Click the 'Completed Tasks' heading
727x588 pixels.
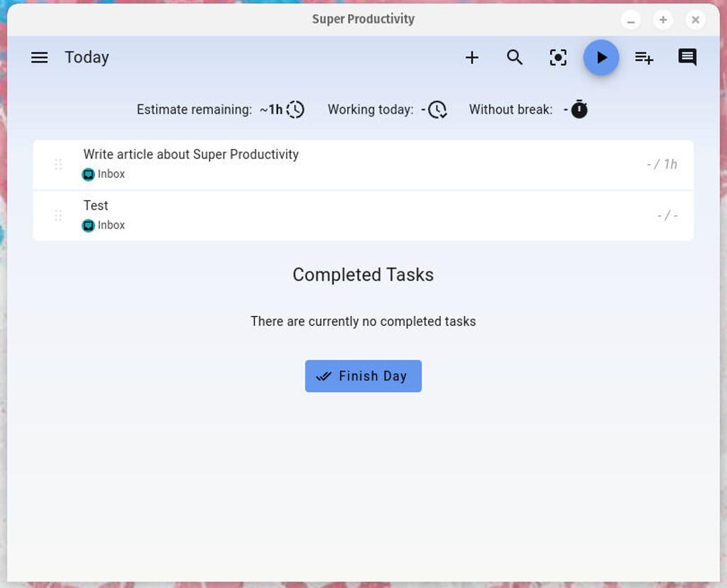[363, 275]
